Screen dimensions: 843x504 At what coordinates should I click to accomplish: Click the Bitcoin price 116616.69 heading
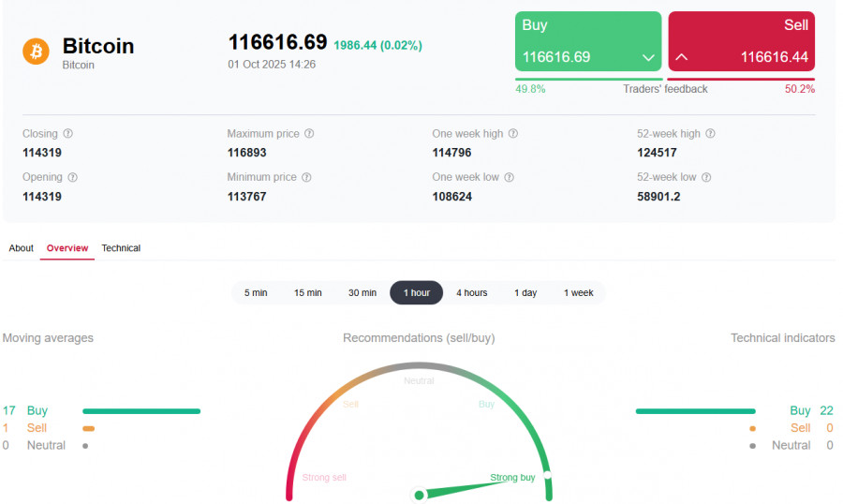(x=277, y=42)
